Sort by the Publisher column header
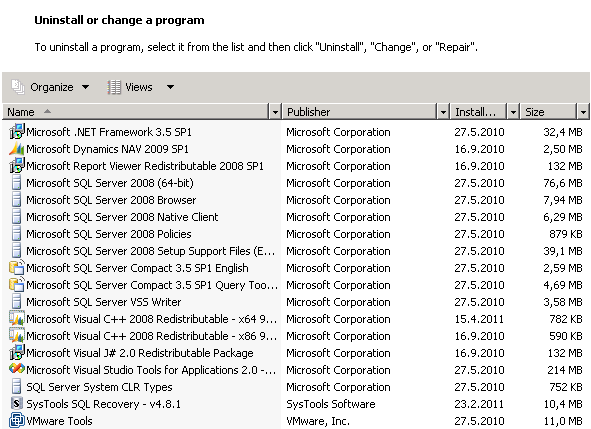 [x=360, y=112]
